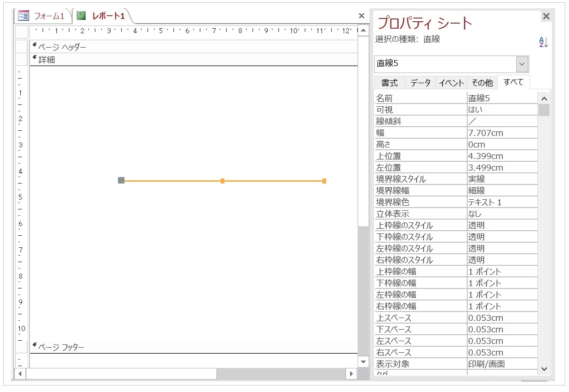569x392 pixels.
Task: Click the 左位置 value 3.499cm
Action: (502, 167)
